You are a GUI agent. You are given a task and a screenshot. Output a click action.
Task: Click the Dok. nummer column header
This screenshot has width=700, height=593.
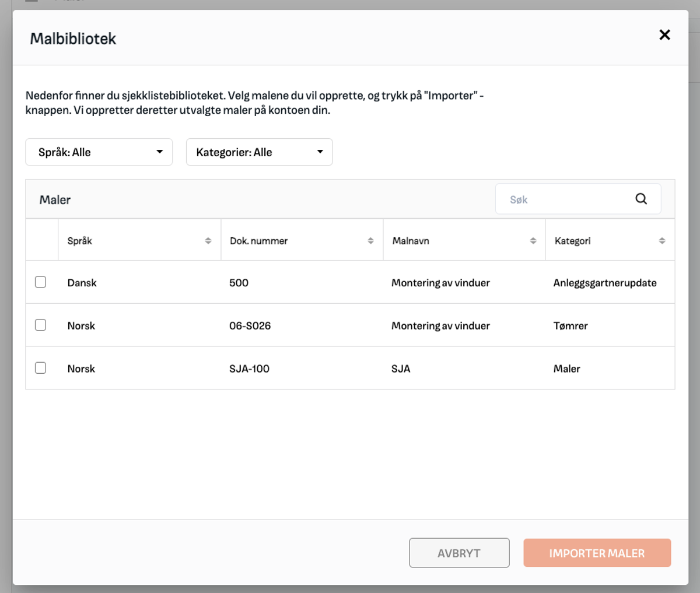click(259, 240)
